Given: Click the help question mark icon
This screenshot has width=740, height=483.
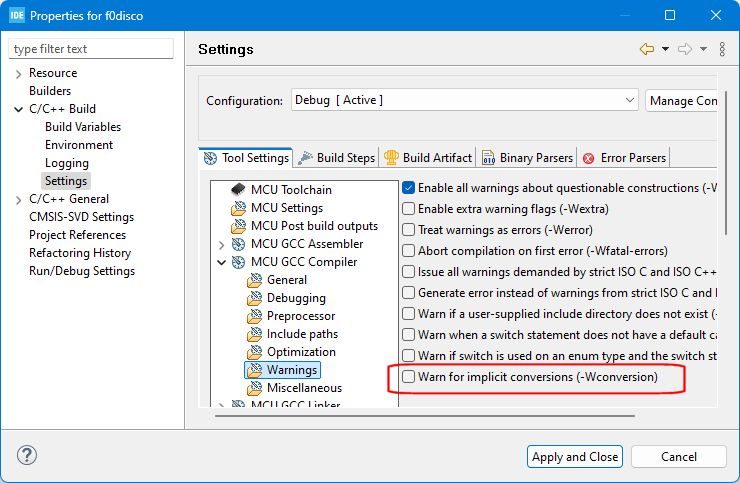Looking at the screenshot, I should coord(27,455).
